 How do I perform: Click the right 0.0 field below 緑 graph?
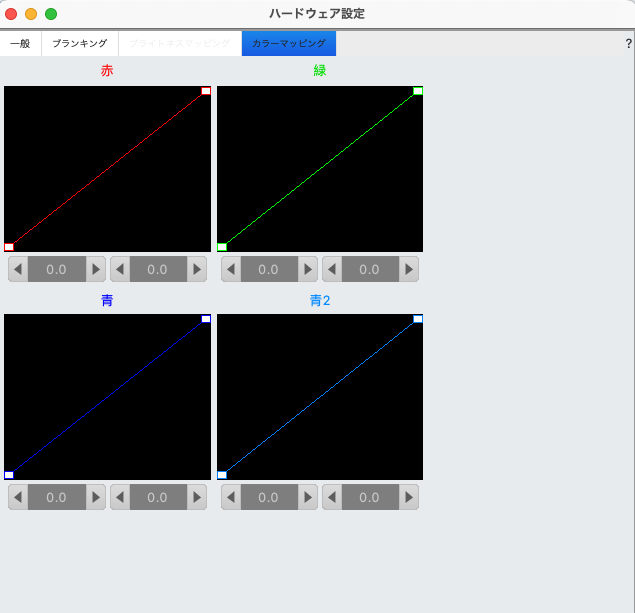pyautogui.click(x=369, y=269)
